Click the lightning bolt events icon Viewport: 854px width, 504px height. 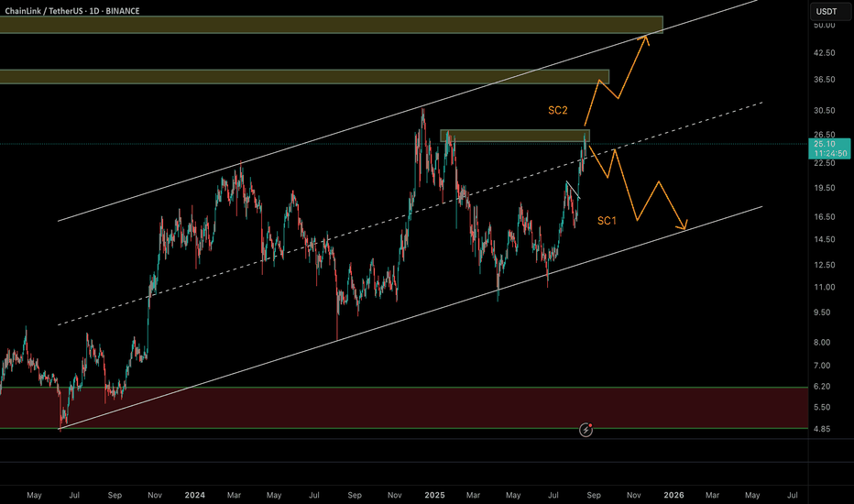(x=586, y=430)
